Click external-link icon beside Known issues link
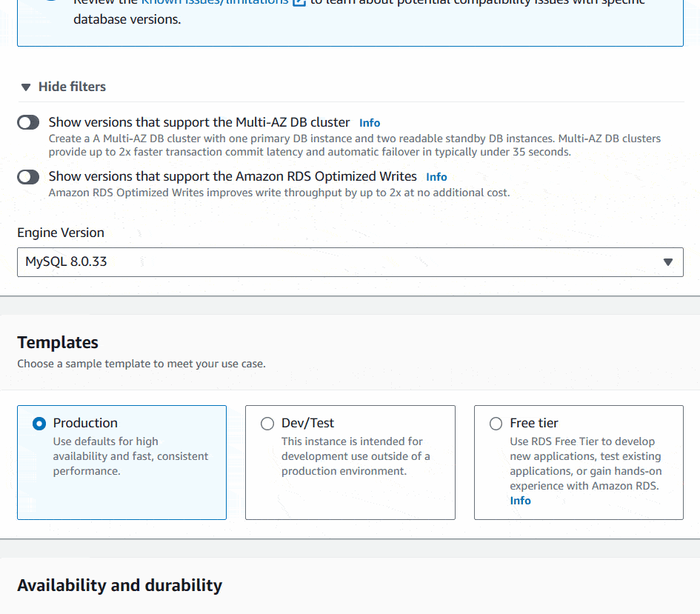The image size is (700, 614). (x=299, y=2)
